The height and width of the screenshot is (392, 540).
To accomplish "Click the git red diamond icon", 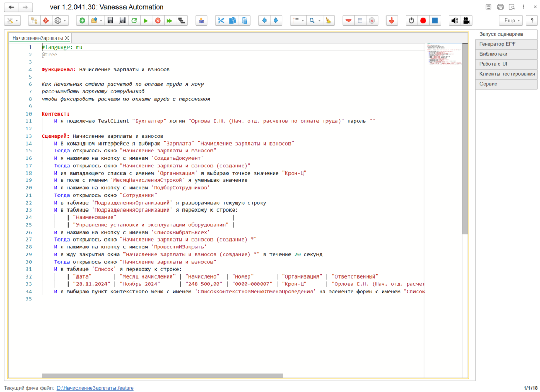I will coord(46,21).
